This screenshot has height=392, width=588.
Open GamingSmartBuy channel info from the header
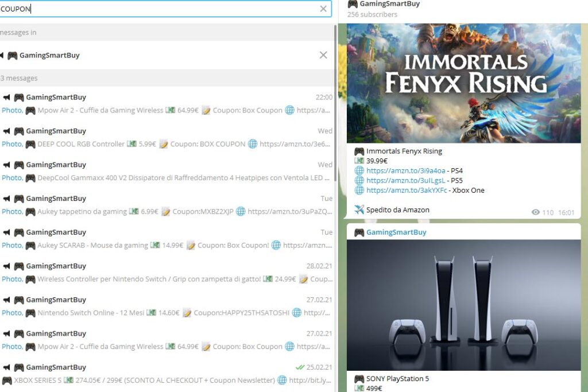coord(389,4)
